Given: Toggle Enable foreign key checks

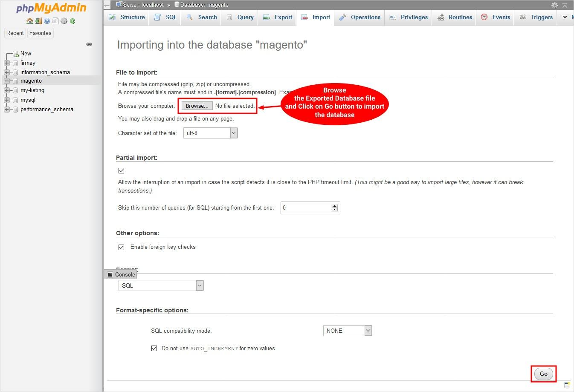Looking at the screenshot, I should click(x=122, y=247).
